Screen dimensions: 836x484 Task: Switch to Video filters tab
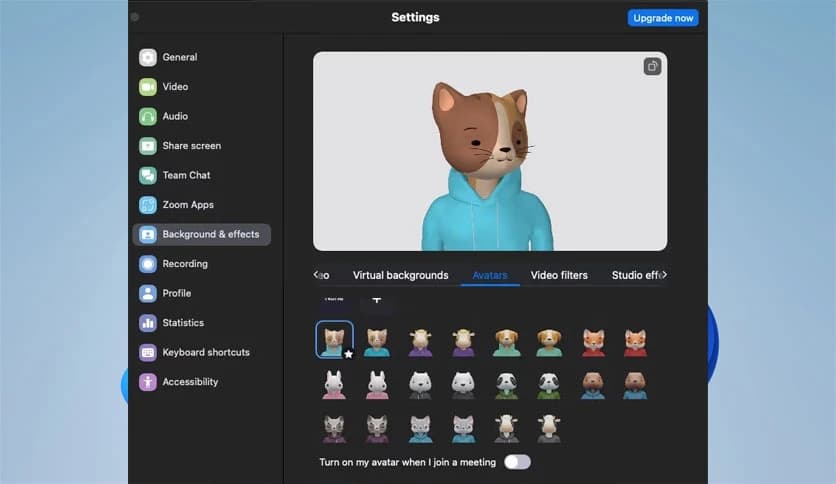pyautogui.click(x=559, y=275)
